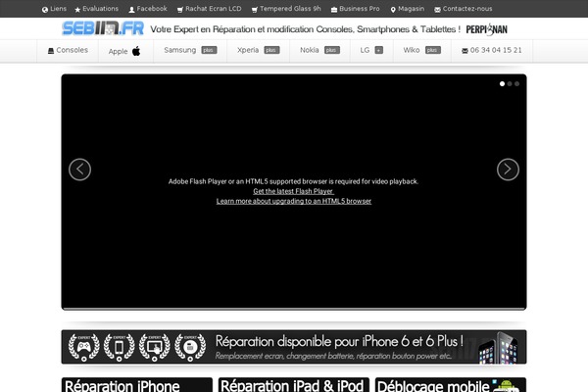Image resolution: width=588 pixels, height=392 pixels.
Task: Open the Déblocage mobile tile
Action: click(451, 385)
